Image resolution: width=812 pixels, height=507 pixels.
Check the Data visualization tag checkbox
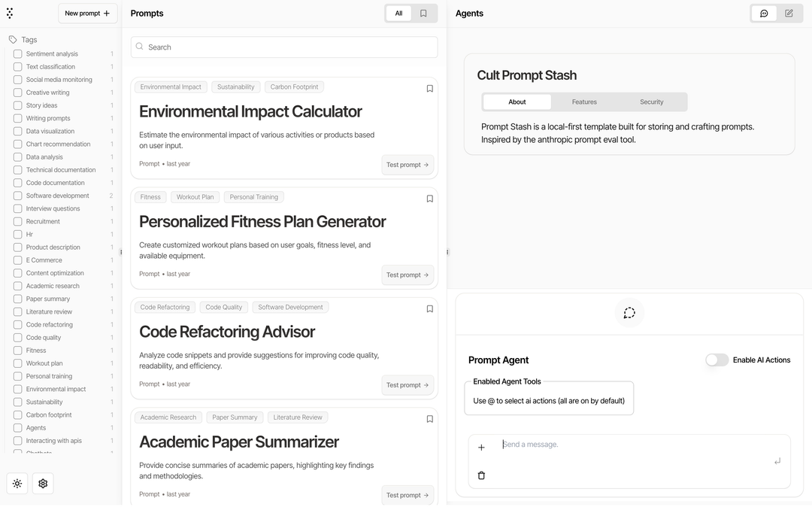tap(17, 132)
